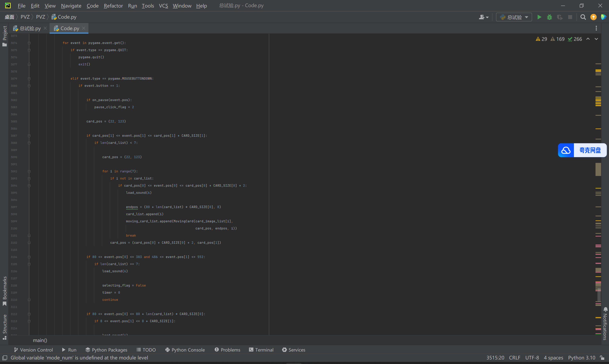Open the Problems tool window
The height and width of the screenshot is (364, 609).
227,350
